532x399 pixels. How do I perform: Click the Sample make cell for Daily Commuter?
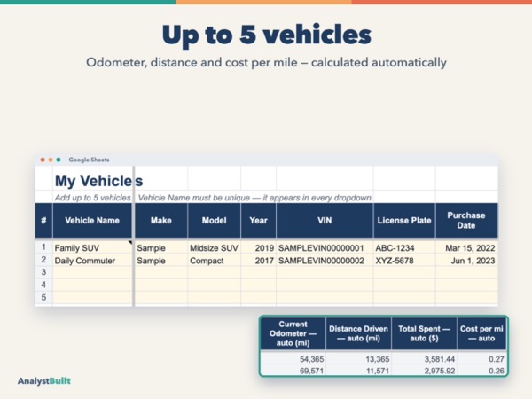pos(161,261)
